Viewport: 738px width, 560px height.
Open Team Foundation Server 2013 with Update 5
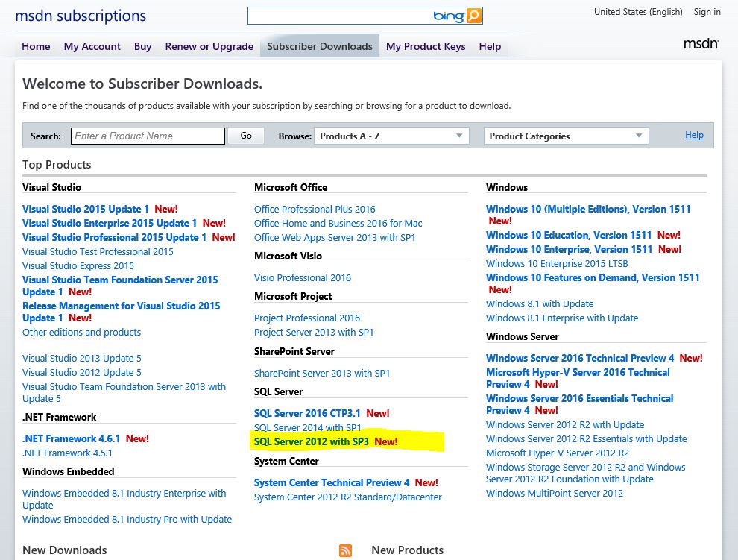[x=124, y=392]
